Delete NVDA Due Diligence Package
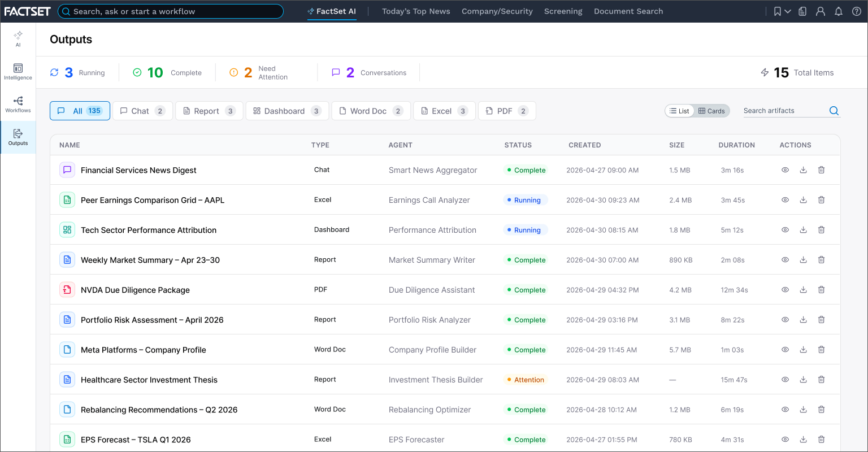The image size is (868, 452). [822, 289]
